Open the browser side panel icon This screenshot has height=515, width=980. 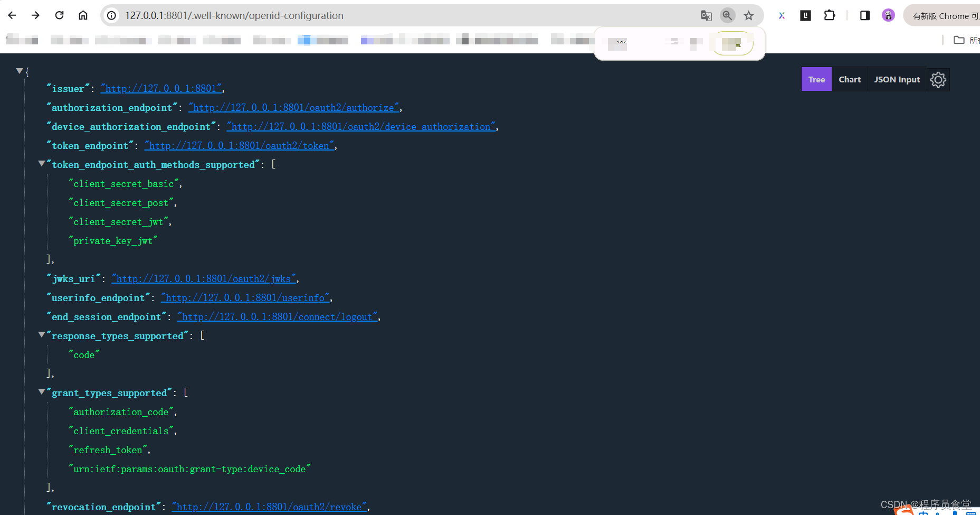tap(864, 15)
